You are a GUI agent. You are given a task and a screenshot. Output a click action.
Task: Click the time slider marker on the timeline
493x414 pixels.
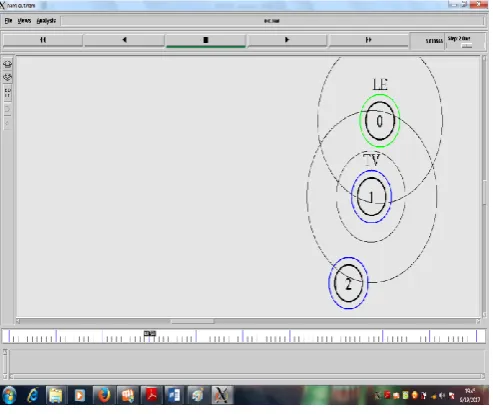(x=150, y=333)
